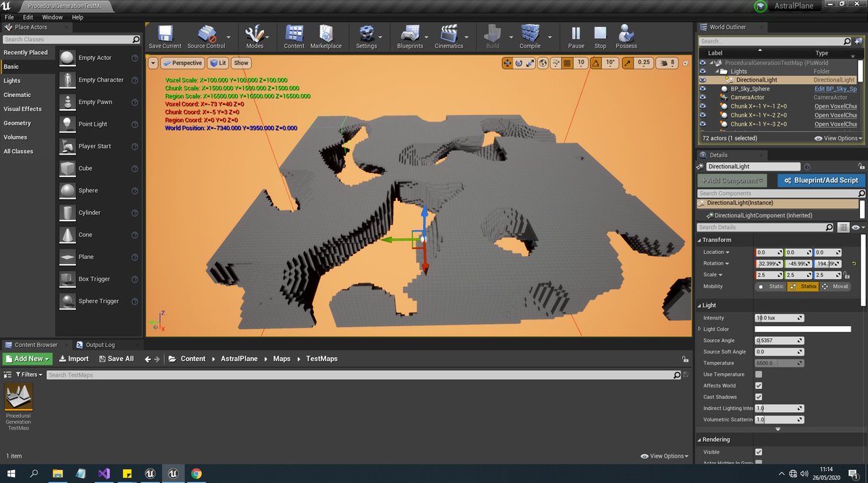Toggle visibility eye for CameraActor row
This screenshot has height=483, width=868.
703,97
